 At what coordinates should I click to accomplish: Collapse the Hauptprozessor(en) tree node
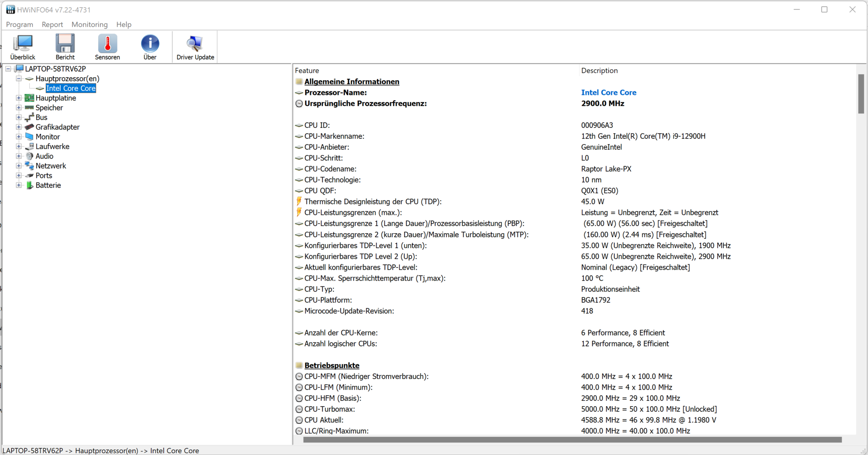point(19,79)
